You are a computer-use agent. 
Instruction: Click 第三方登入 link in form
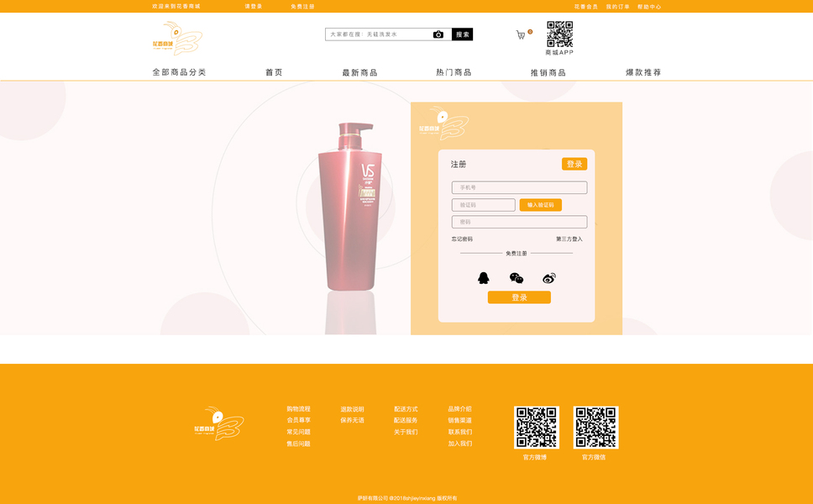tap(569, 239)
